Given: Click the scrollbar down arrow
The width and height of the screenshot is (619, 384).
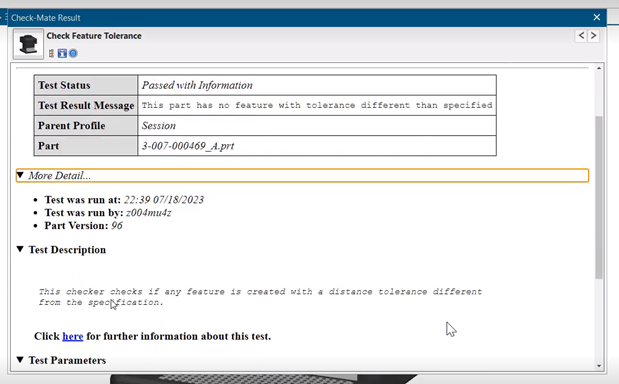Looking at the screenshot, I should (x=599, y=366).
